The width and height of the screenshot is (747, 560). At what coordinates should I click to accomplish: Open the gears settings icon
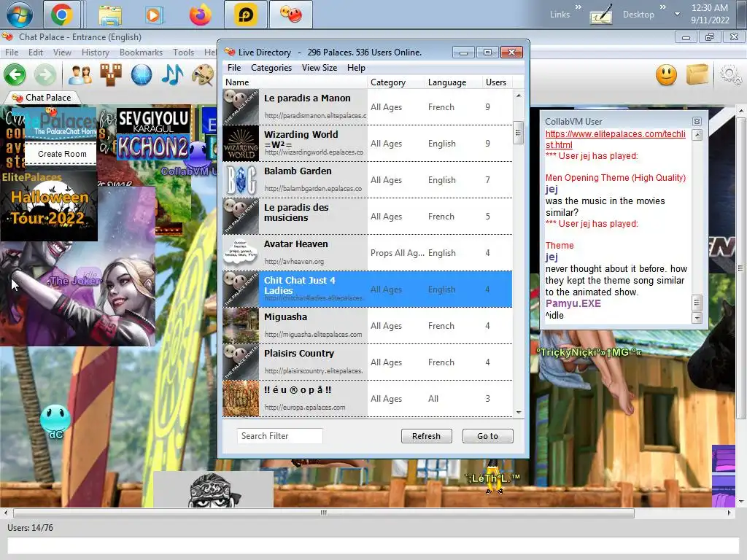[x=730, y=75]
